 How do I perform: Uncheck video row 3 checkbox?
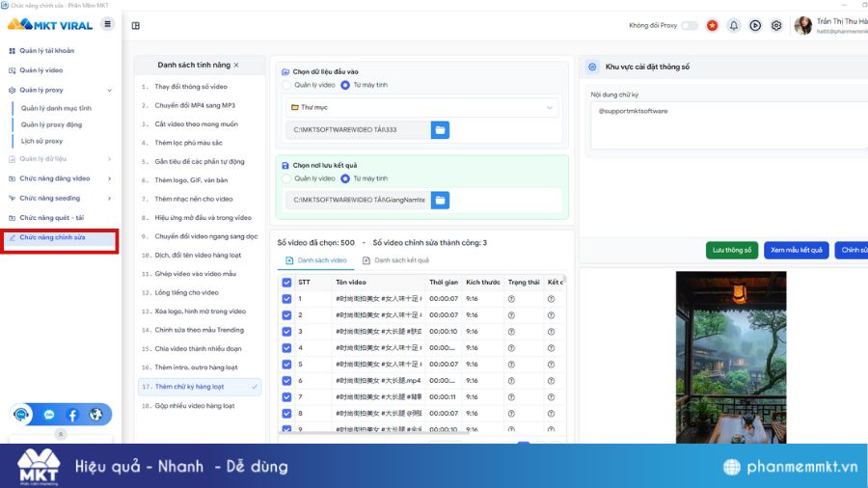[286, 332]
